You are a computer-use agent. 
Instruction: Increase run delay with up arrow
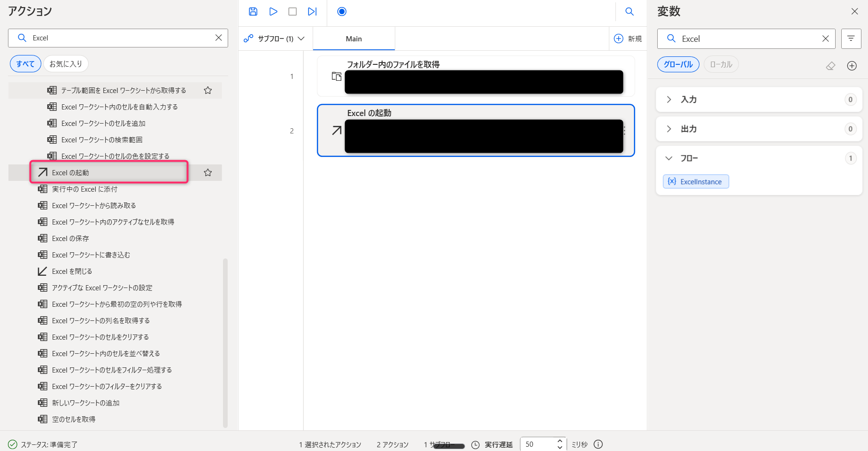pyautogui.click(x=560, y=441)
